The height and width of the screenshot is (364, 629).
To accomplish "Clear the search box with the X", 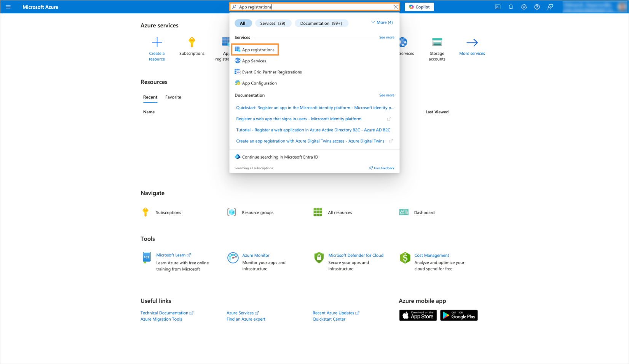I will (396, 6).
